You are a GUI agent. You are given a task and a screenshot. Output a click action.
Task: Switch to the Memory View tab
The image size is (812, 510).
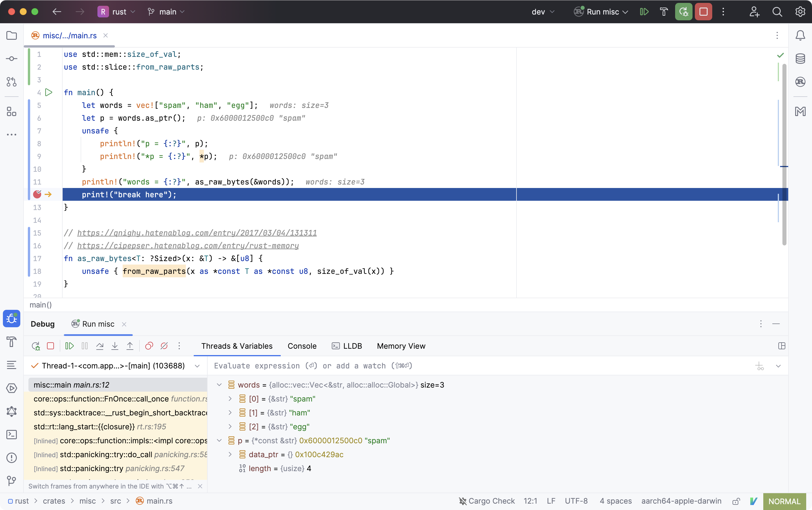click(401, 346)
